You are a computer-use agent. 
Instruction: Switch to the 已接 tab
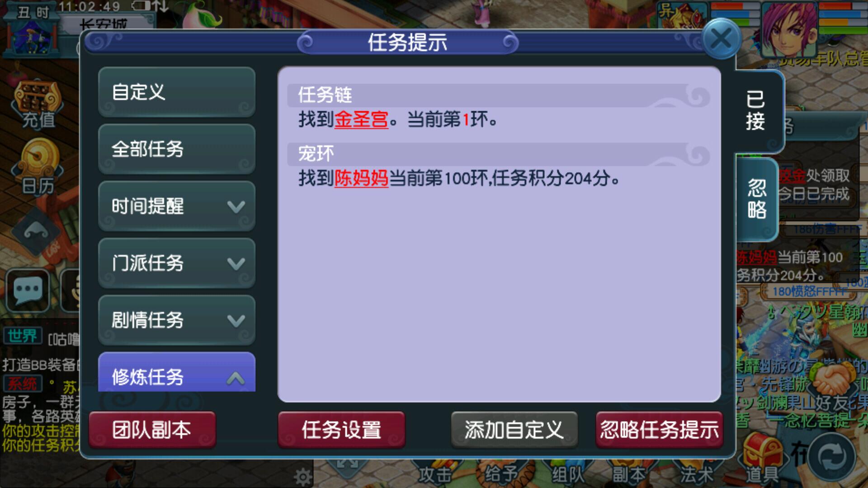(756, 111)
